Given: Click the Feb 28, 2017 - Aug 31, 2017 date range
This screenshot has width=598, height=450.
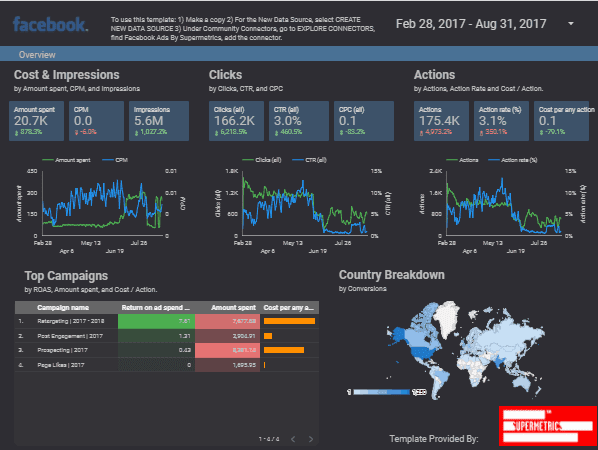Looking at the screenshot, I should [471, 24].
